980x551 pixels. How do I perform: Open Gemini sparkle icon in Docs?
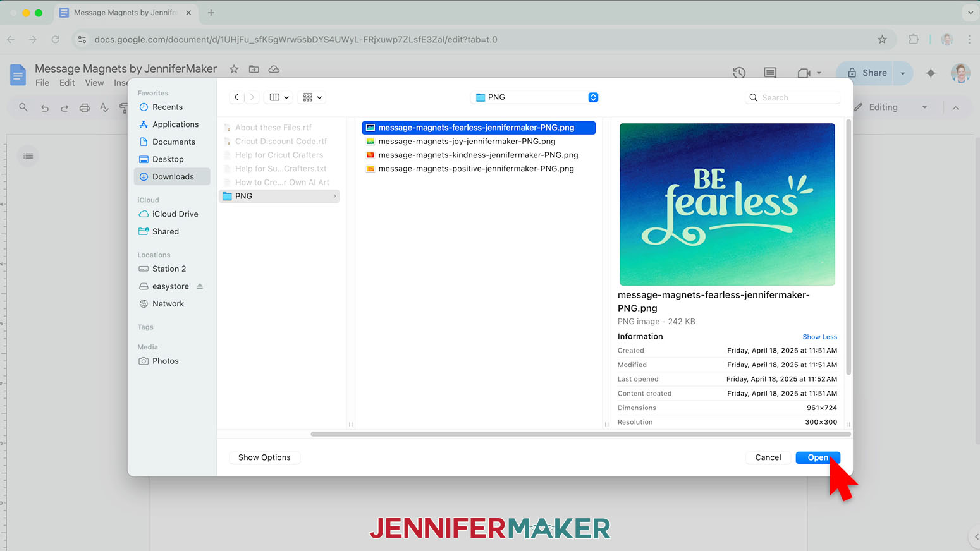931,73
